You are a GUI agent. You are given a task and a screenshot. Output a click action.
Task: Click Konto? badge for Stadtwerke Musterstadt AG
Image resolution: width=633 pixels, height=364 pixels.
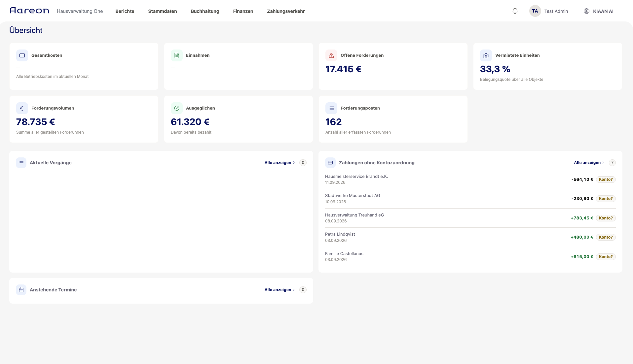(606, 199)
